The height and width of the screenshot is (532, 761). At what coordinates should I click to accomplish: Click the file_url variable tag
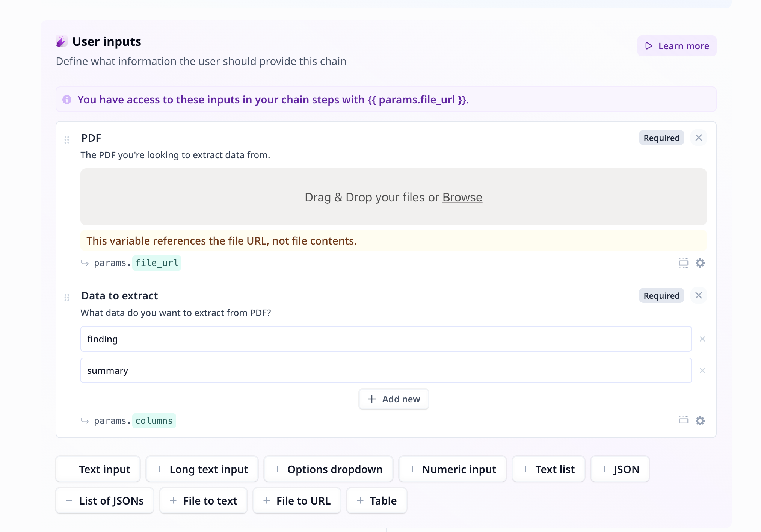[x=157, y=263]
